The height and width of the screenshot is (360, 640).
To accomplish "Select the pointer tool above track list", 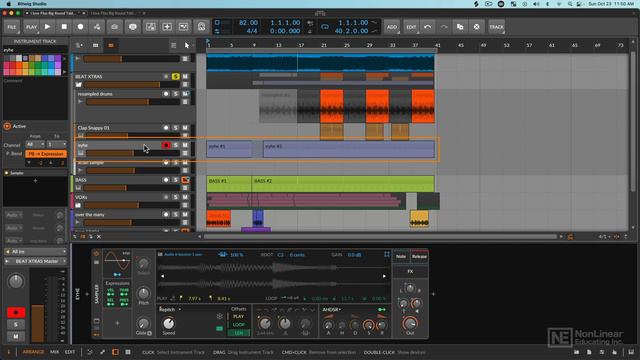I will pyautogui.click(x=187, y=45).
